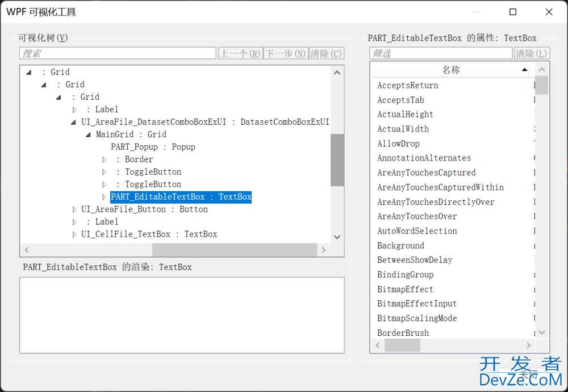Sort properties by the 名称 column header

point(451,70)
